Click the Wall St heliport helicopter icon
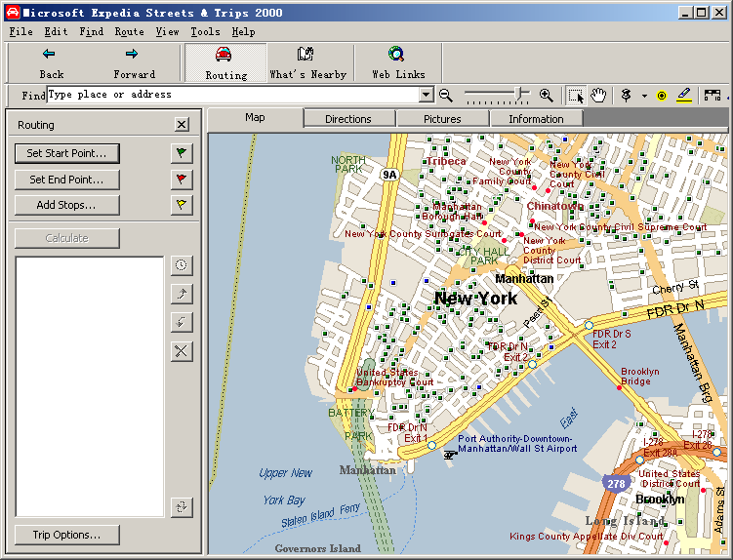 450,455
